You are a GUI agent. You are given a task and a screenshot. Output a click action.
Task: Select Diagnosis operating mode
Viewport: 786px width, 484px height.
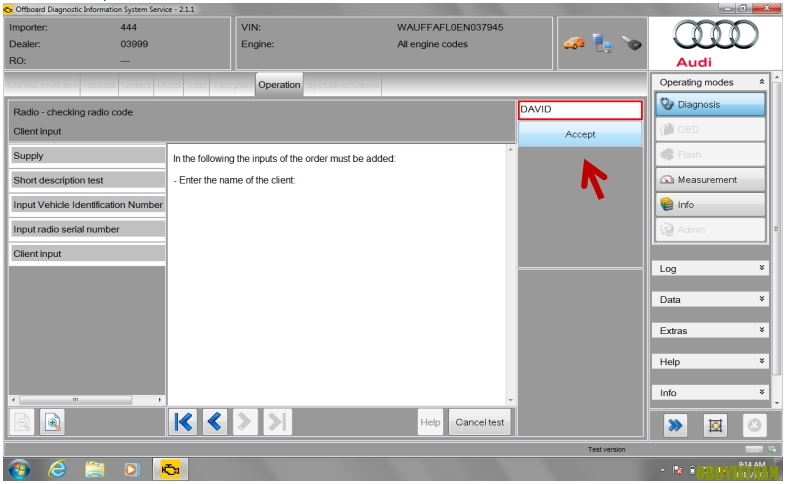click(x=710, y=104)
